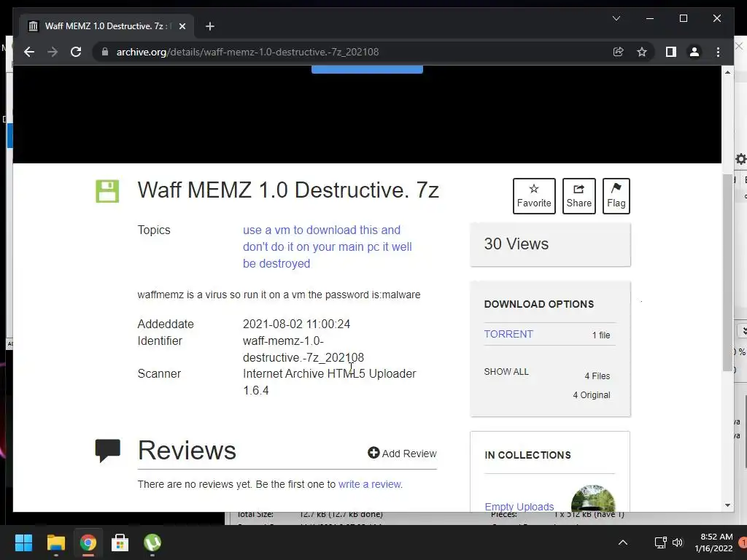The image size is (747, 560).
Task: Click the volume speaker tray icon
Action: click(678, 542)
